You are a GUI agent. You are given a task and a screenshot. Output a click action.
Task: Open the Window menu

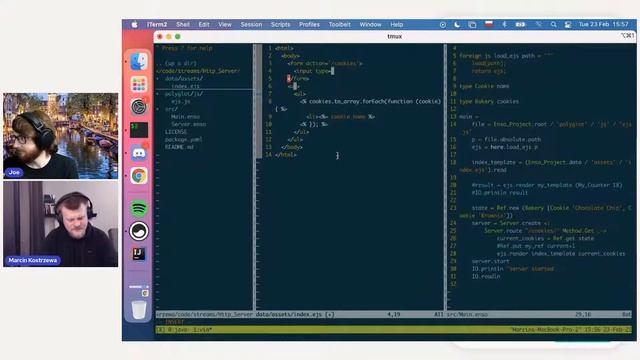coord(370,24)
